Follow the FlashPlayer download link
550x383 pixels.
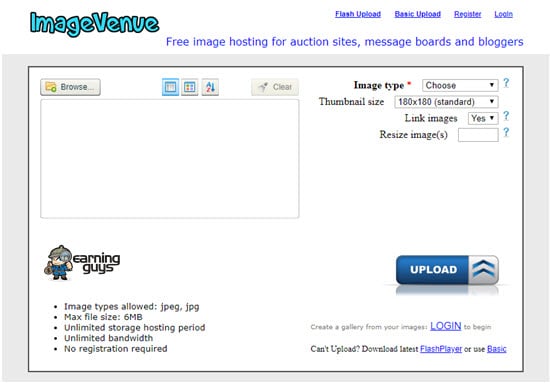[x=441, y=349]
